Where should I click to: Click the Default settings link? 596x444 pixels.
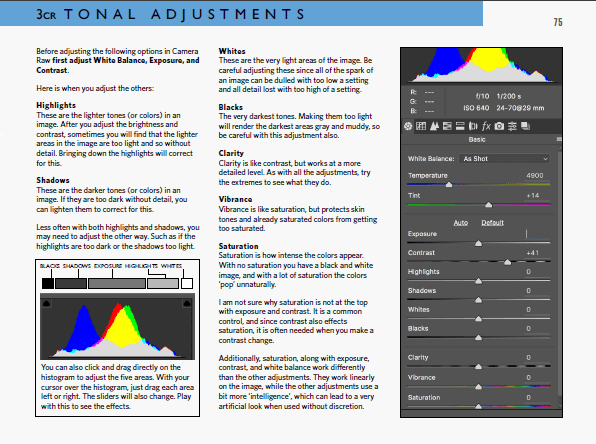tap(492, 223)
